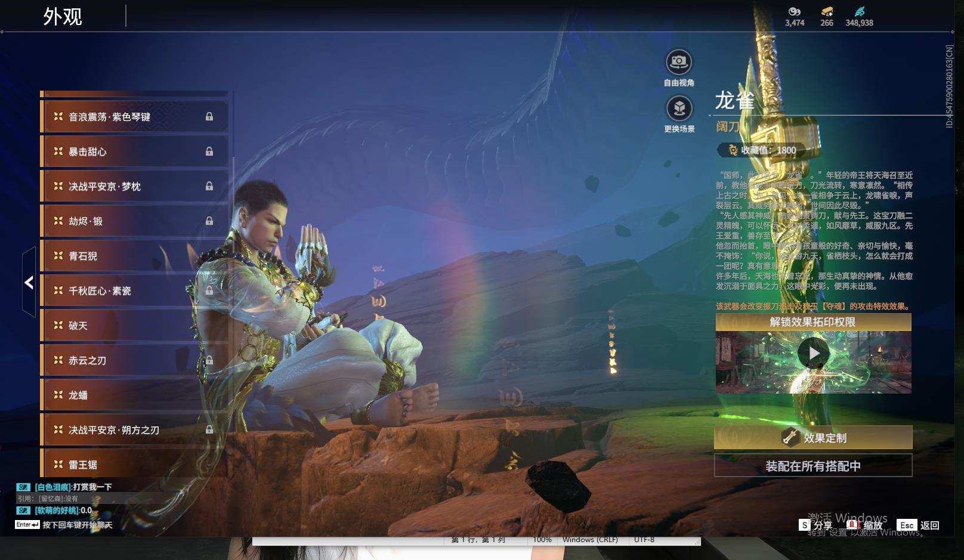Click the currency icon above 3,474

pos(795,11)
